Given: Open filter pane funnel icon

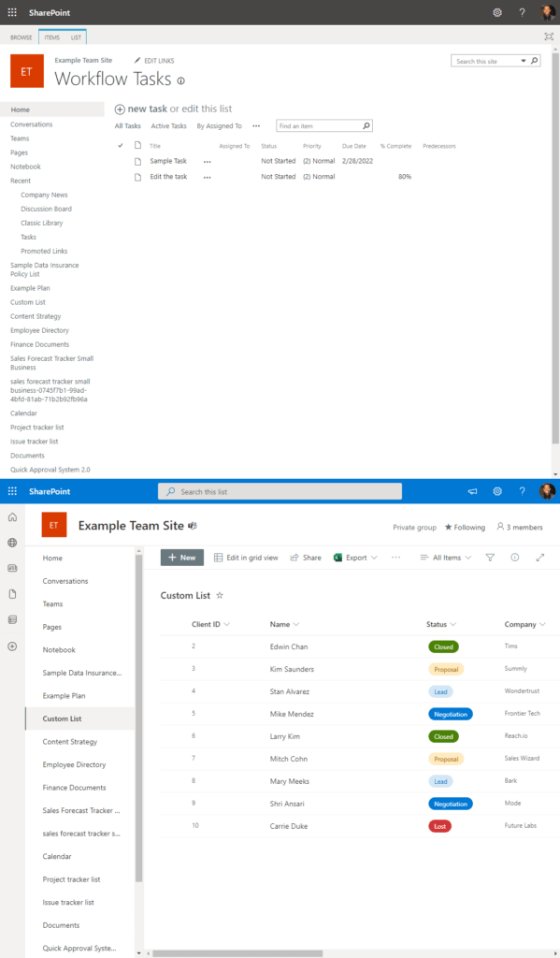Looking at the screenshot, I should (490, 558).
